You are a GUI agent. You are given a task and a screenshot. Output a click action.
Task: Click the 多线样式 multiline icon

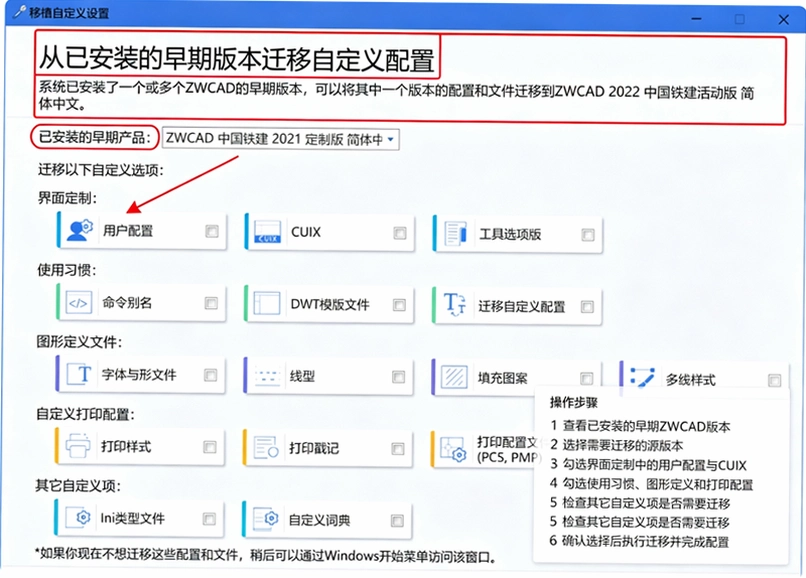click(x=642, y=377)
